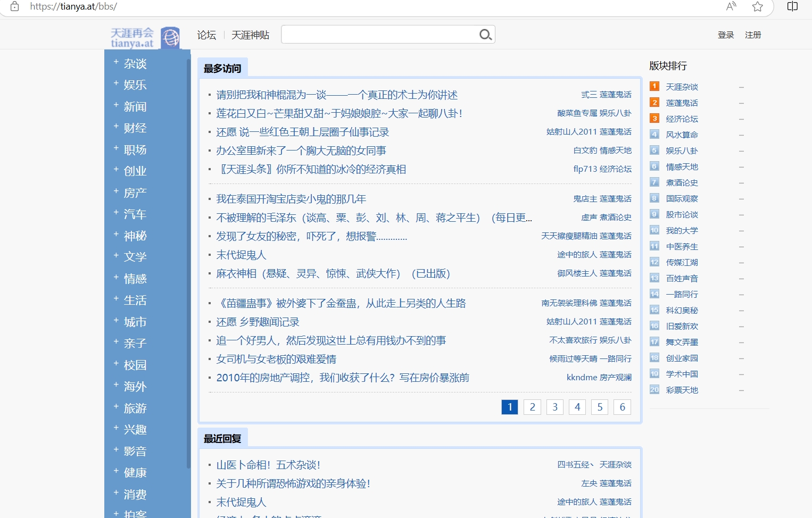Open 煮酒论史 in board ranking
This screenshot has width=812, height=518.
click(682, 182)
